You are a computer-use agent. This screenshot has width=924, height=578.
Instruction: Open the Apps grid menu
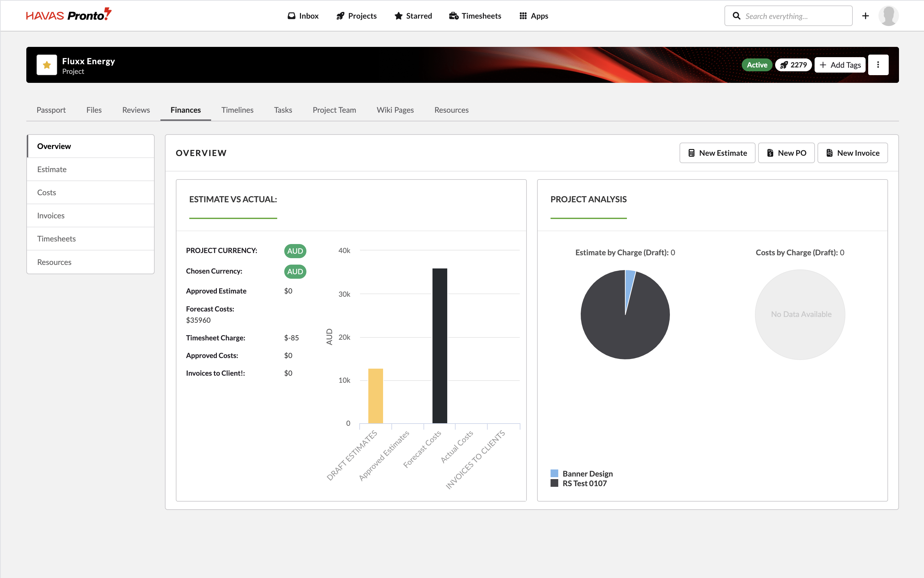click(534, 16)
